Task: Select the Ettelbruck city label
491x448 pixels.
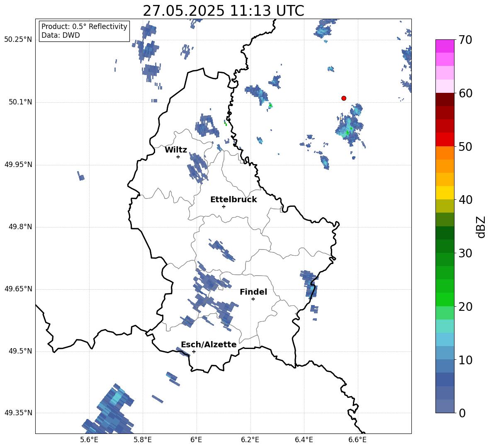Action: [233, 200]
